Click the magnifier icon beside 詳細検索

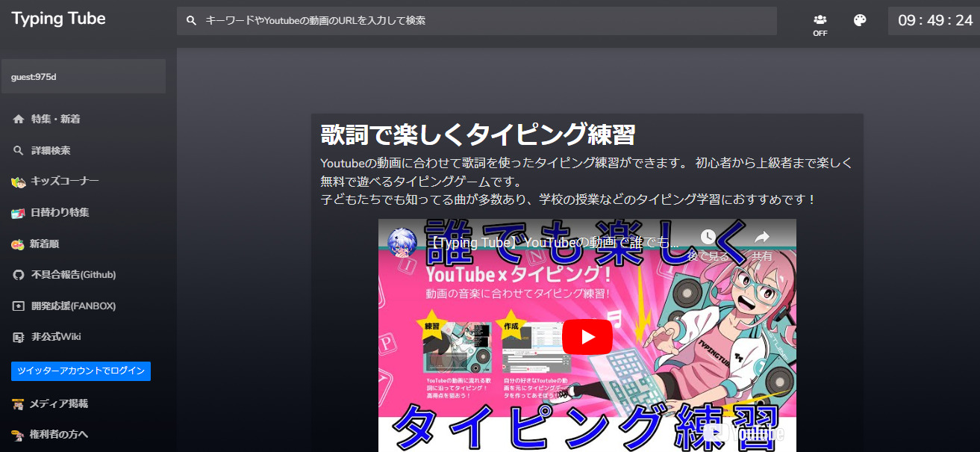19,150
